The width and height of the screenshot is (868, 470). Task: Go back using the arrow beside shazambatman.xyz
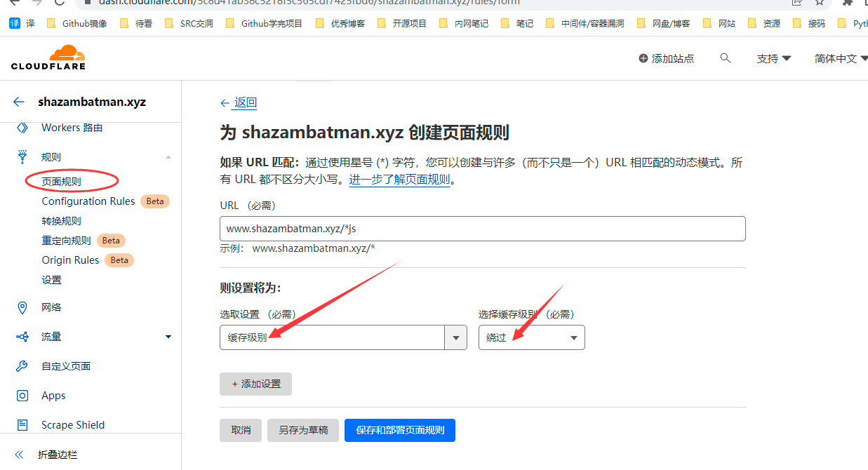19,102
